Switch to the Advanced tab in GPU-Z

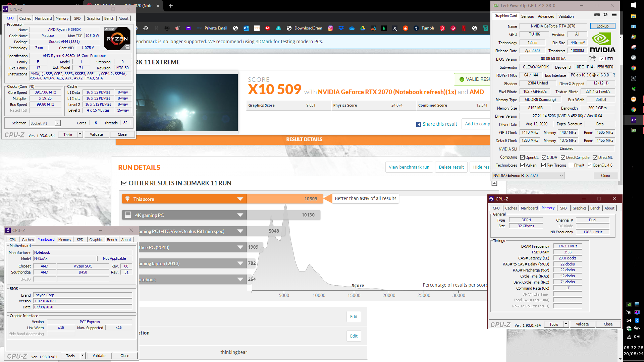click(546, 16)
